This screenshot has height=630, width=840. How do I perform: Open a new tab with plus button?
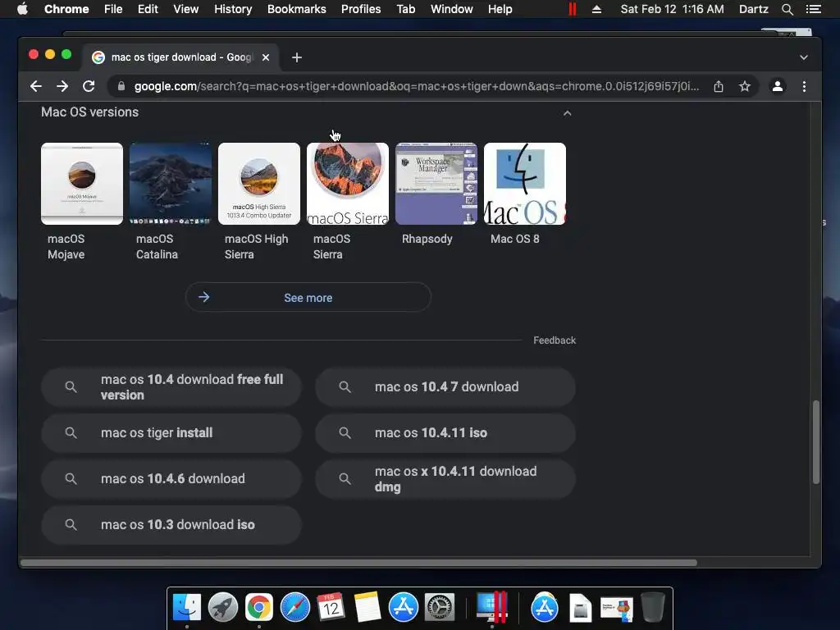(x=297, y=57)
